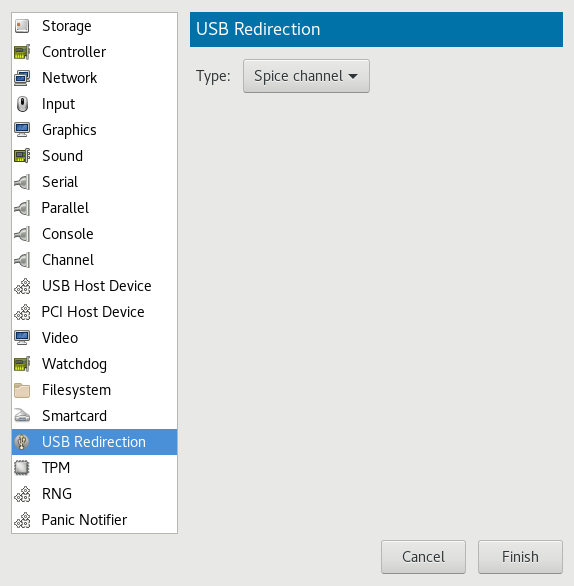Click the USB Redirection icon
The width and height of the screenshot is (574, 586).
point(22,442)
